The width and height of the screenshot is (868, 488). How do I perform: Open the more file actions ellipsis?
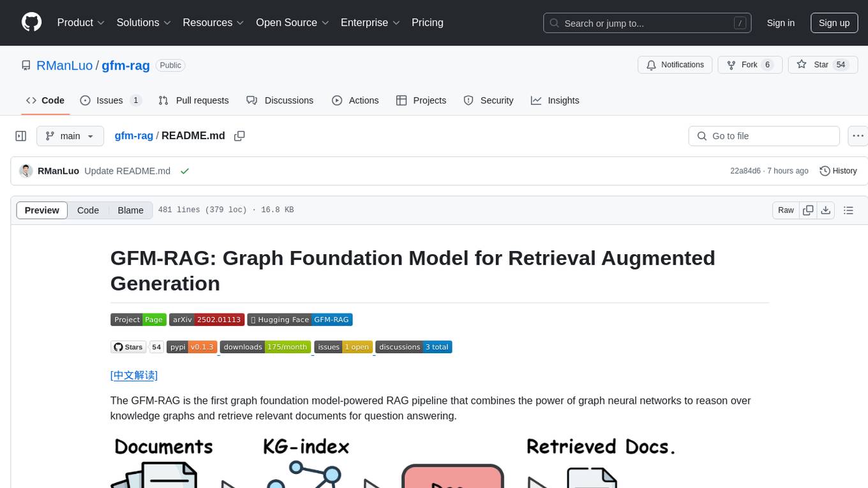858,136
